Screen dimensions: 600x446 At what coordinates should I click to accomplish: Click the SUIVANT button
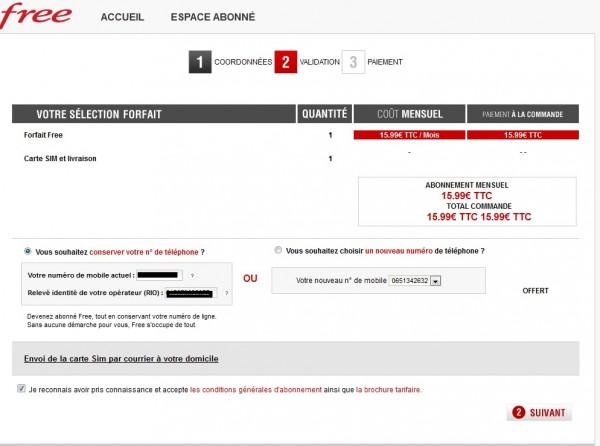539,412
